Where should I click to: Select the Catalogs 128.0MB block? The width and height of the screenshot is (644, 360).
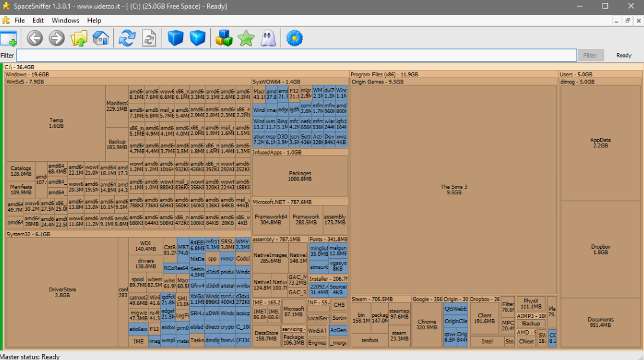[21, 171]
